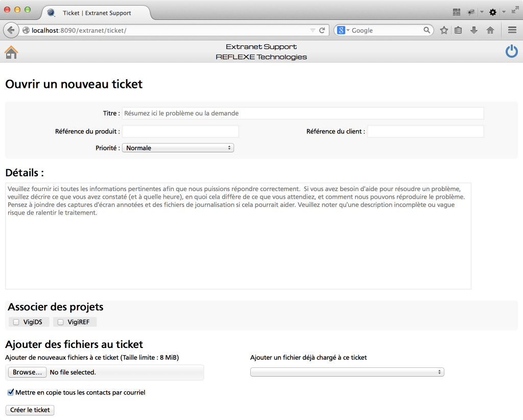Viewport: 523px width, 420px height.
Task: Click the fullscreen arrows icon
Action: pyautogui.click(x=515, y=10)
